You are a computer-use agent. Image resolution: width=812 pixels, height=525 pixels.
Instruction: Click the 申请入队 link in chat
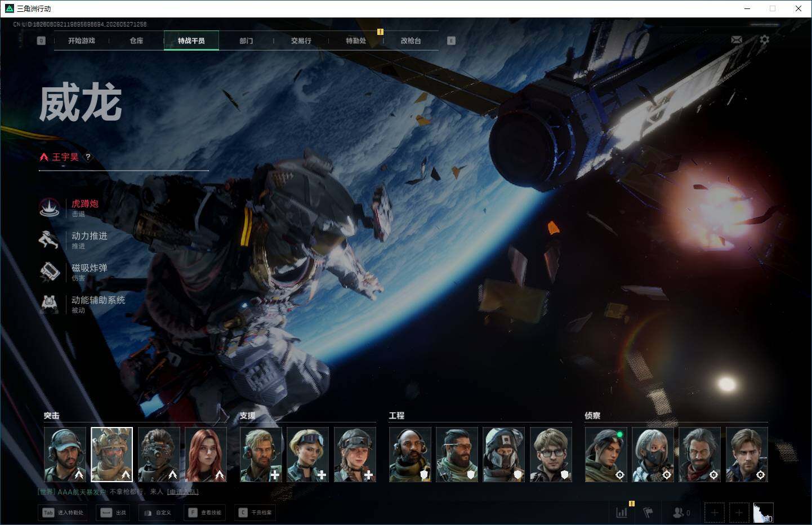click(183, 492)
